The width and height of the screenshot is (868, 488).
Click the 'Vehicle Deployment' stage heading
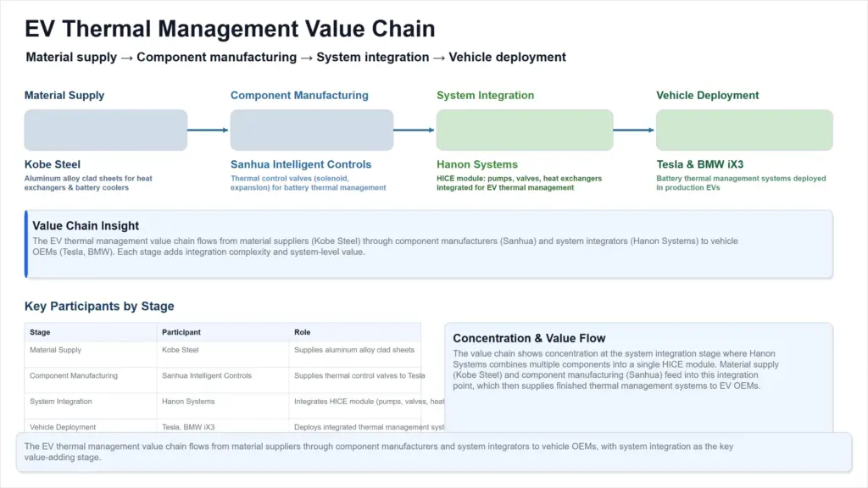pos(708,95)
